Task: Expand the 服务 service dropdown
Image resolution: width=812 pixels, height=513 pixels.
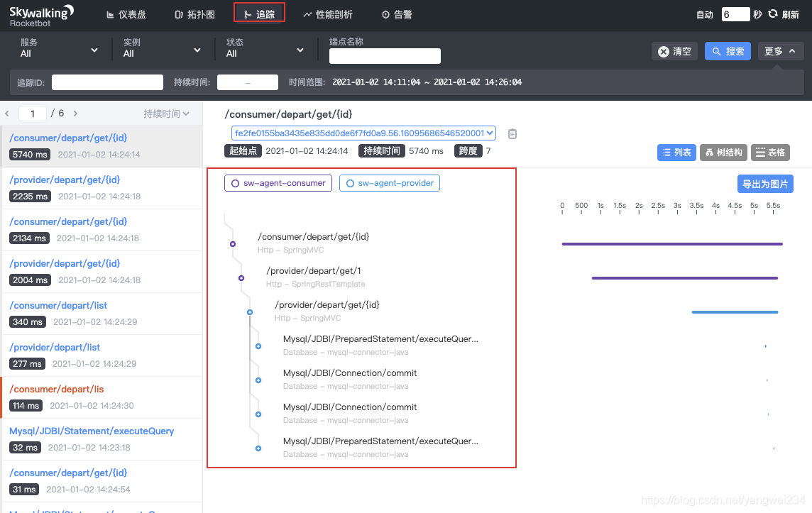Action: point(59,49)
